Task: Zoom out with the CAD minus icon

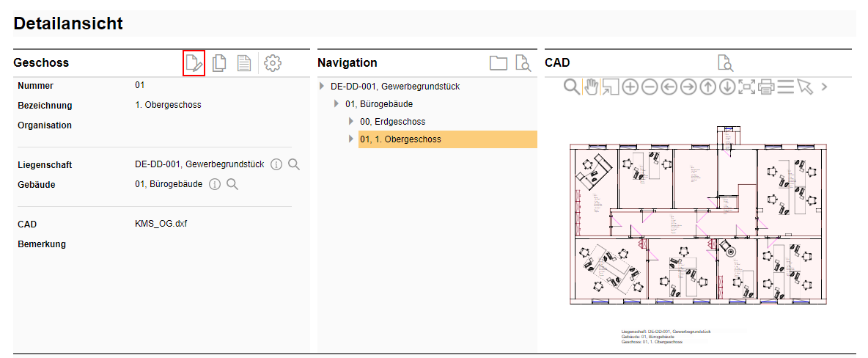Action: pos(650,87)
